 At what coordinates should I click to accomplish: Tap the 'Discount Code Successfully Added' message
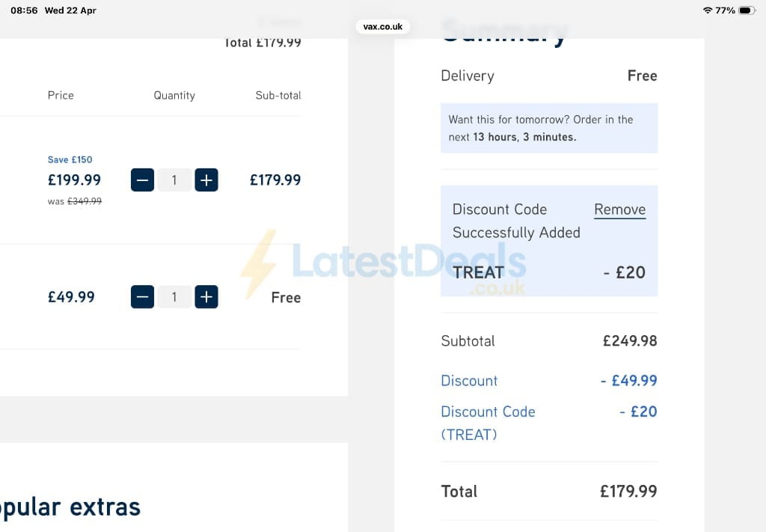(516, 221)
